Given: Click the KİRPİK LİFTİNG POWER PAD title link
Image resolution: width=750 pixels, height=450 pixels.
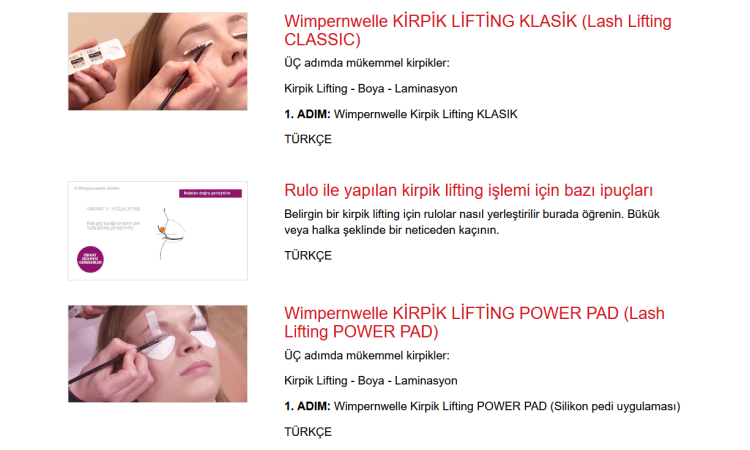Looking at the screenshot, I should tap(474, 322).
